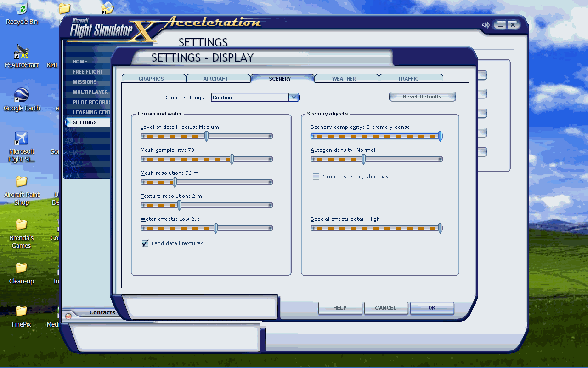This screenshot has height=368, width=588.
Task: Expand the Global settings dropdown arrow
Action: [294, 98]
